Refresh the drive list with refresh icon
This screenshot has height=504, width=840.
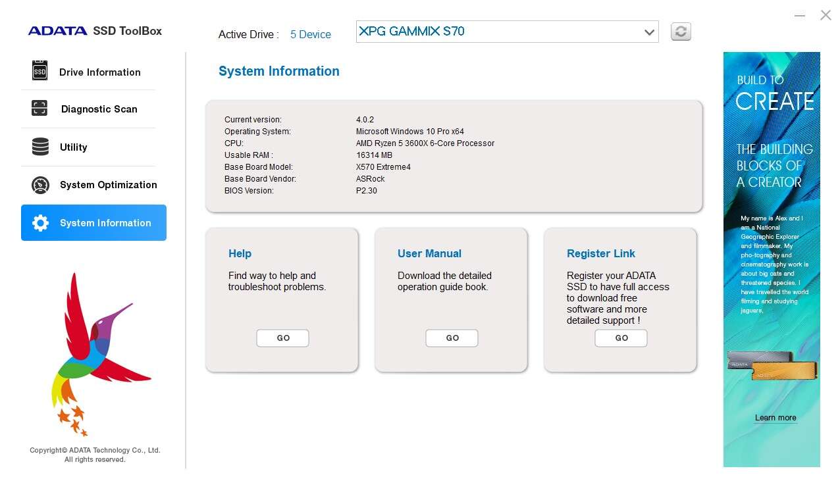coord(681,32)
